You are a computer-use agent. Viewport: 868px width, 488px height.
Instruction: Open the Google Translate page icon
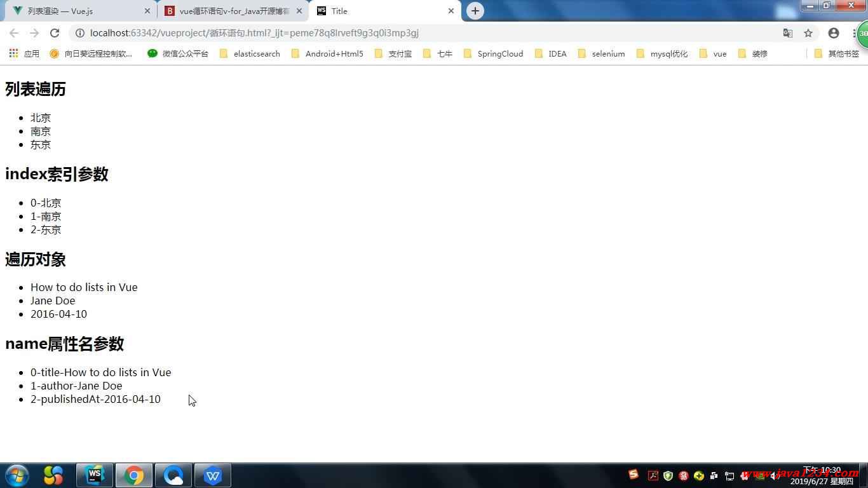click(x=788, y=33)
